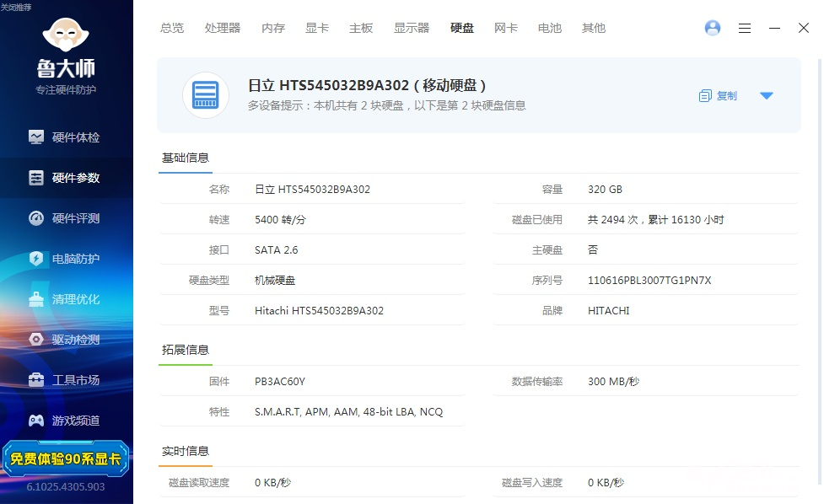Click the 工具市场 toolbox icon

(x=36, y=380)
